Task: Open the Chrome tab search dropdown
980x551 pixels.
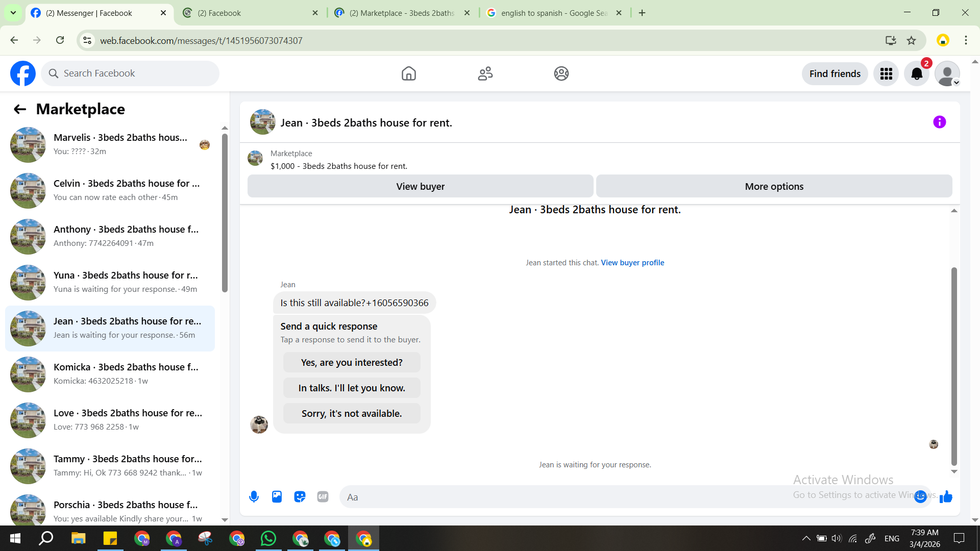Action: (x=13, y=13)
